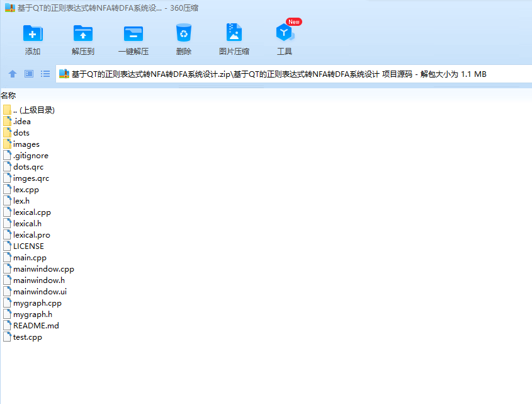532x404 pixels.
Task: Switch to the thumbnail view icon
Action: click(29, 74)
